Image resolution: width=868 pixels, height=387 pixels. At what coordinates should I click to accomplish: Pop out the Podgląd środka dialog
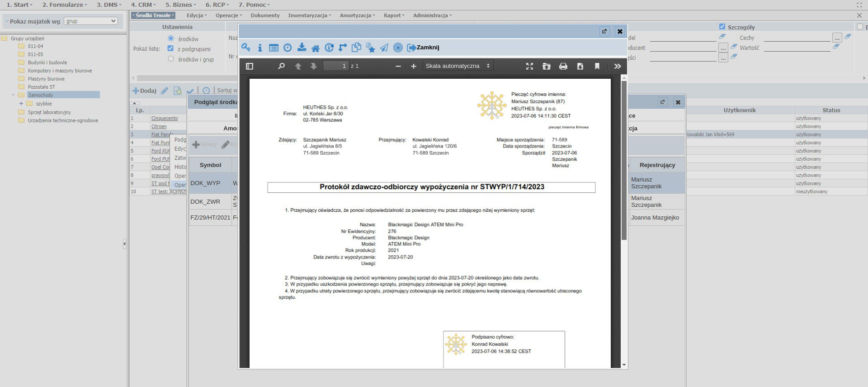[x=662, y=102]
